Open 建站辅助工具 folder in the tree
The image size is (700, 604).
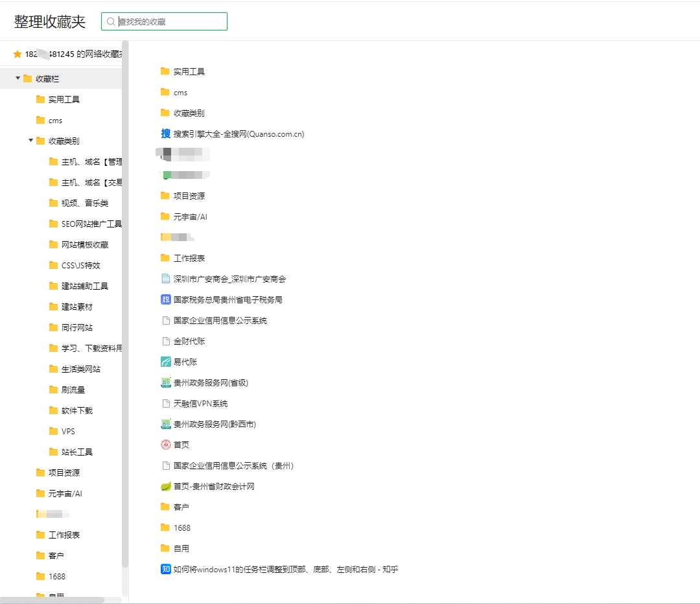coord(85,286)
